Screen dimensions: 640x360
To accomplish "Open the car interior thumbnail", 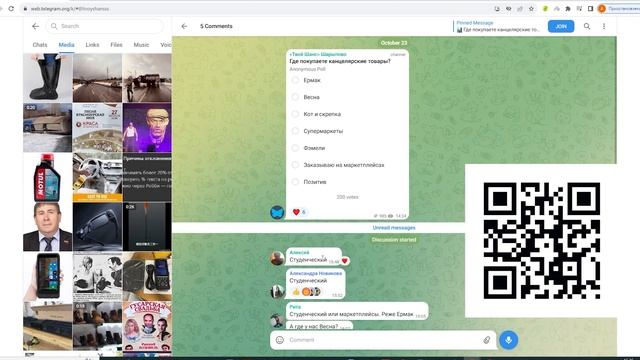I will pyautogui.click(x=97, y=177).
